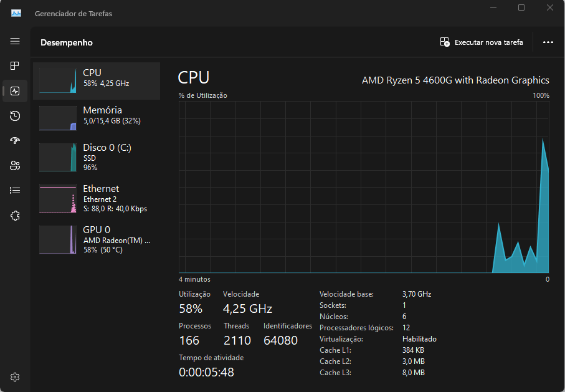
Task: Click the Desempenho page heading
Action: pos(67,42)
